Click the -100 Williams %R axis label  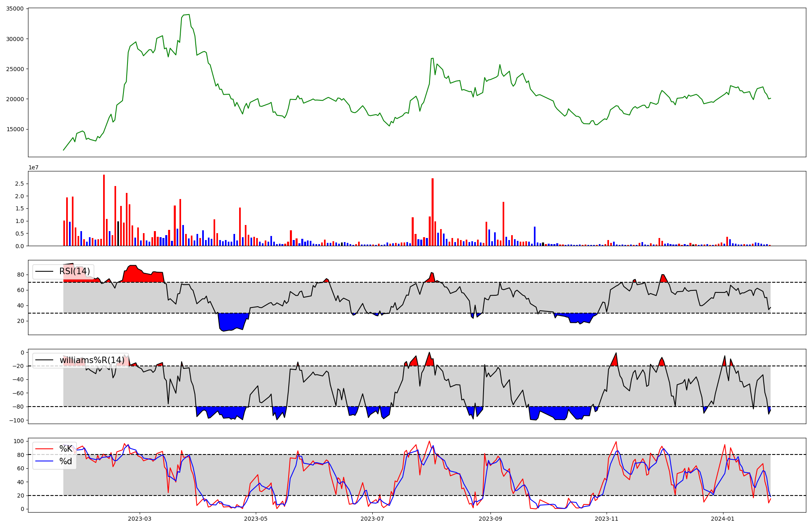tap(17, 420)
